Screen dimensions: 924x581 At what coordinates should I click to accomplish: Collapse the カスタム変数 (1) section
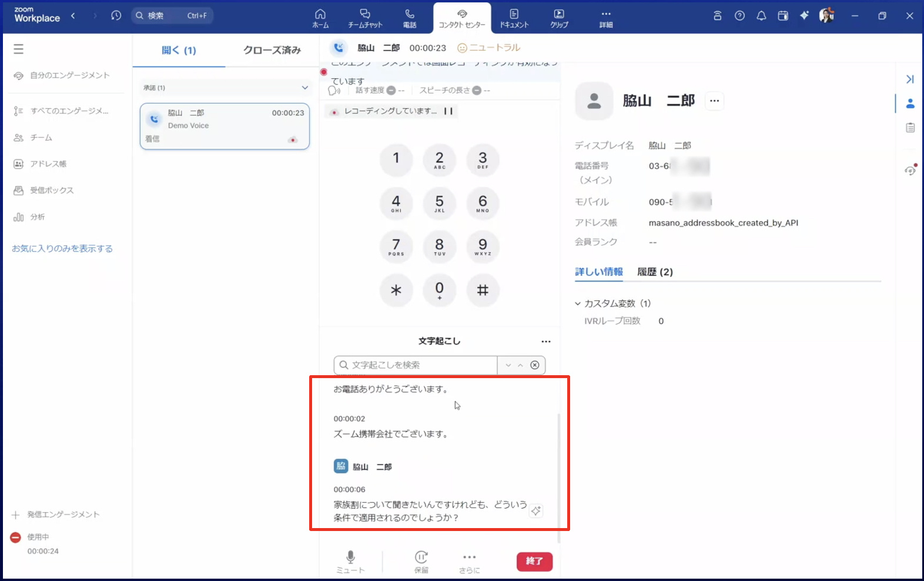tap(578, 303)
